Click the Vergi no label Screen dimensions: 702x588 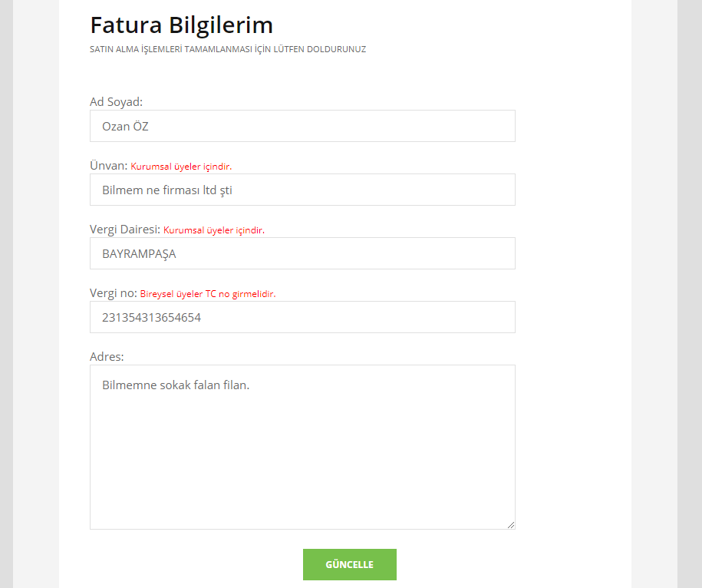pyautogui.click(x=111, y=292)
